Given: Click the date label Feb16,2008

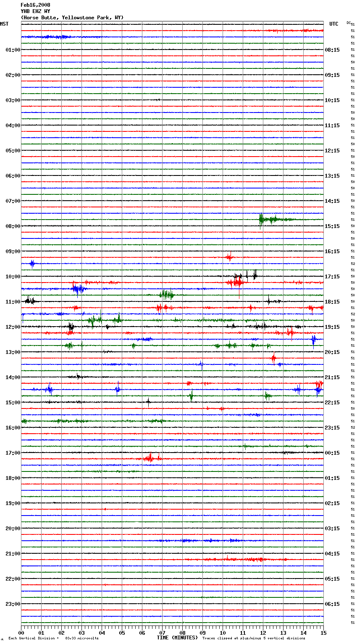Looking at the screenshot, I should [x=35, y=5].
